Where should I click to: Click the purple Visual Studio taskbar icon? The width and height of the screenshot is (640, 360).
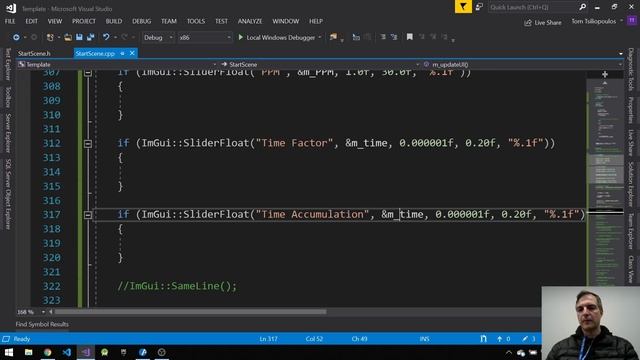[x=86, y=352]
